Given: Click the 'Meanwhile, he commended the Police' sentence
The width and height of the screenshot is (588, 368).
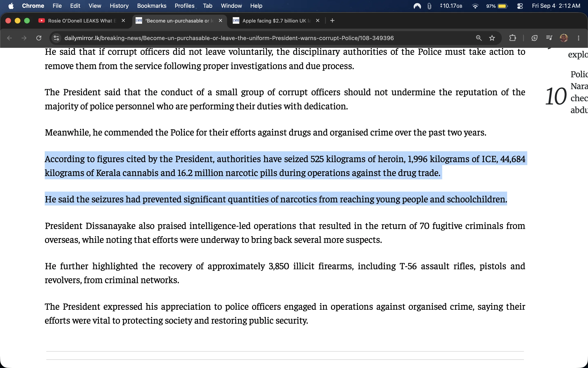Looking at the screenshot, I should (x=265, y=132).
